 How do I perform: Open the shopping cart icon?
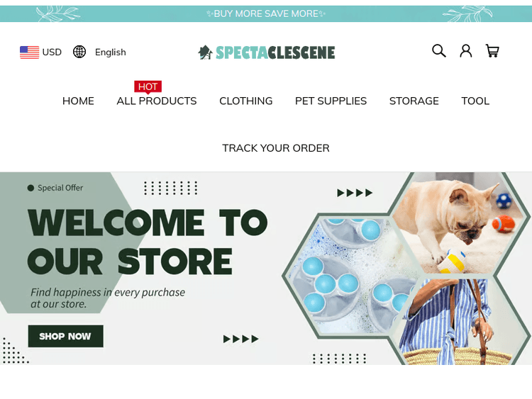pos(492,51)
